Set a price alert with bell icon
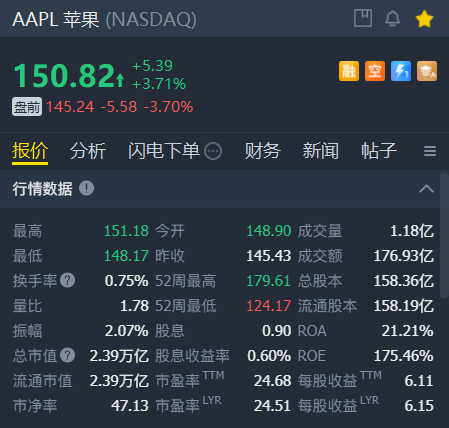 pyautogui.click(x=393, y=18)
